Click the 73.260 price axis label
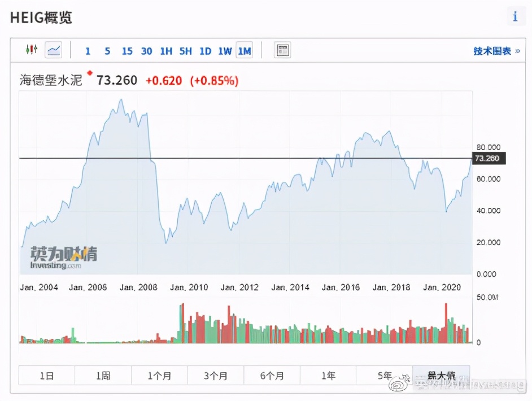Viewport: 532px width, 401px height. click(x=488, y=159)
